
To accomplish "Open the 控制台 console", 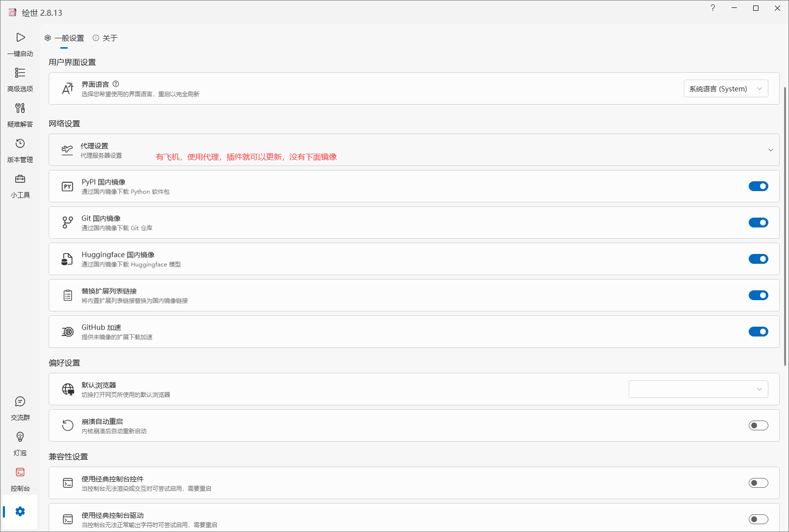I will coord(20,479).
